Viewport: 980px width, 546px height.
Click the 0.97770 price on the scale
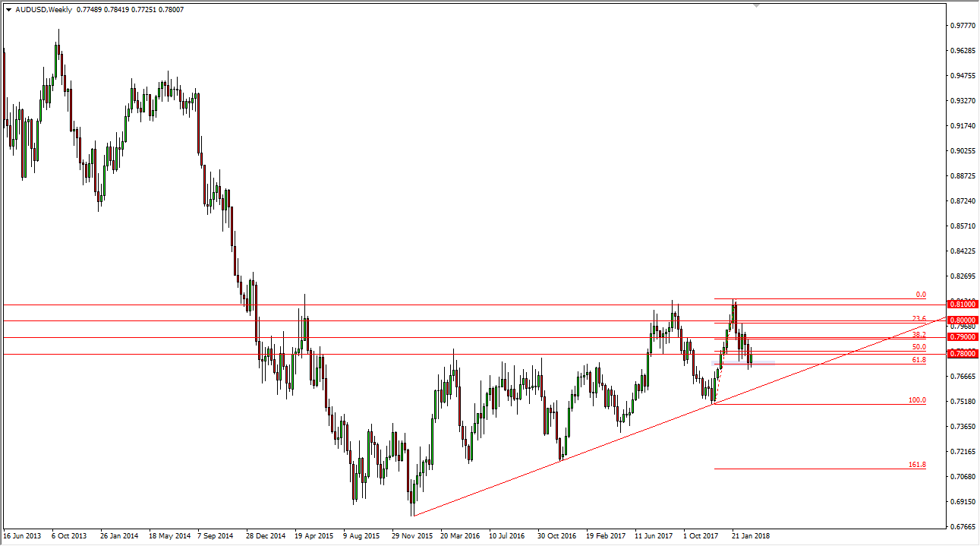click(x=963, y=25)
